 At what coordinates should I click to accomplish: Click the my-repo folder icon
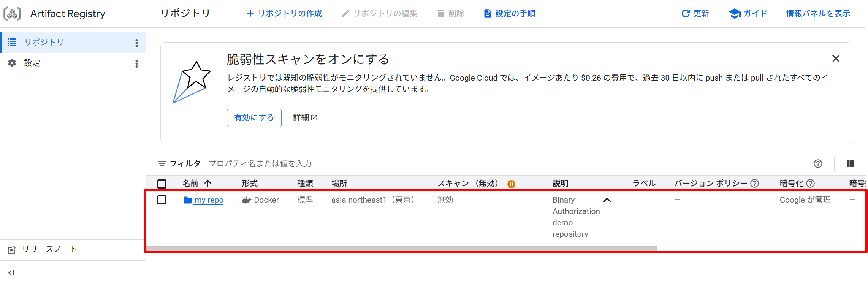click(x=187, y=200)
